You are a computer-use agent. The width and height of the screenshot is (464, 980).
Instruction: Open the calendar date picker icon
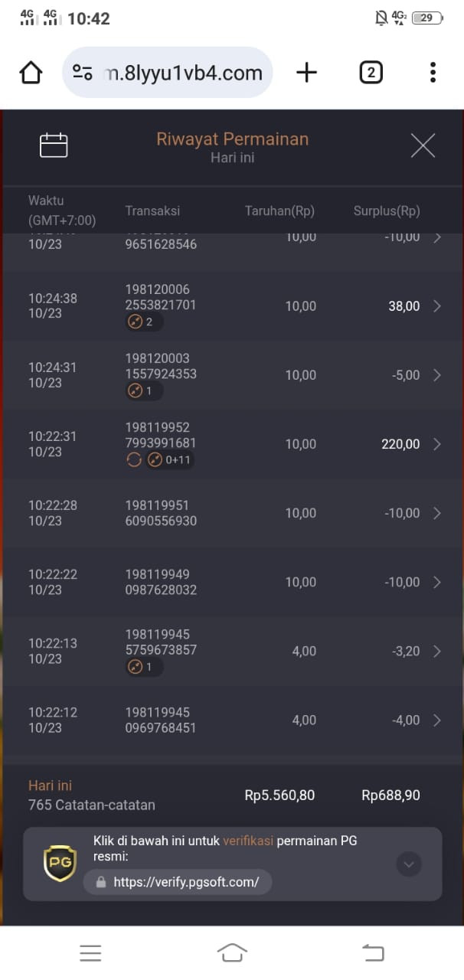coord(54,145)
